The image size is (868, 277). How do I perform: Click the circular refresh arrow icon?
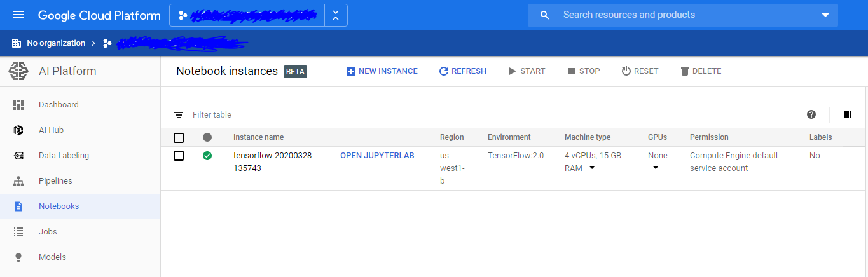tap(444, 71)
